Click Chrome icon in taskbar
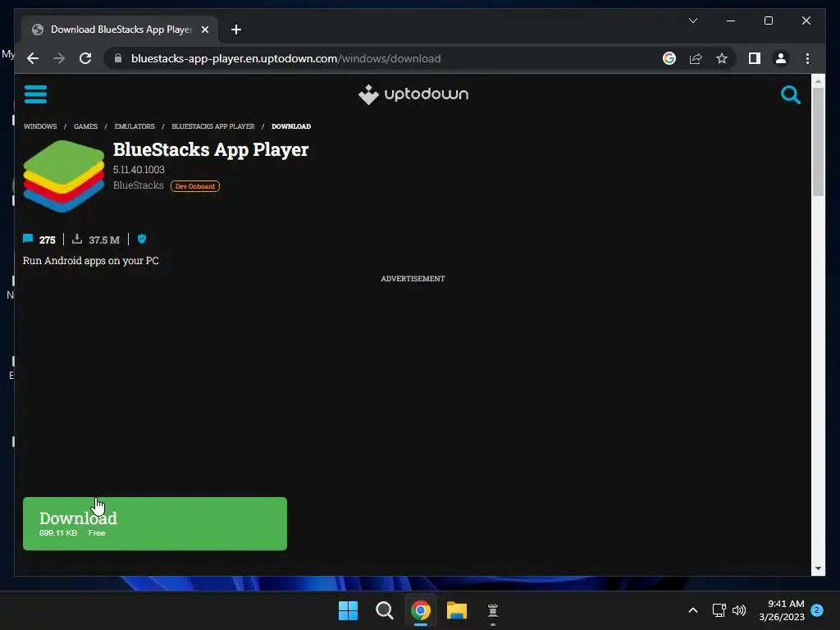The image size is (840, 630). (x=421, y=610)
